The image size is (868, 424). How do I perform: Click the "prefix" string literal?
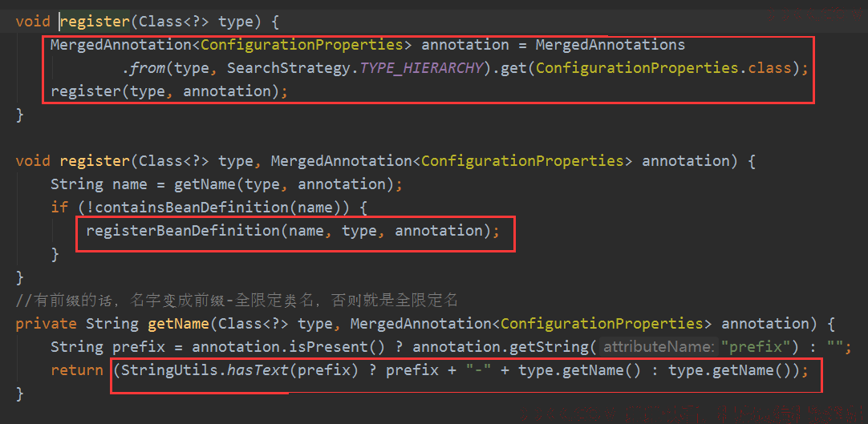pyautogui.click(x=756, y=346)
